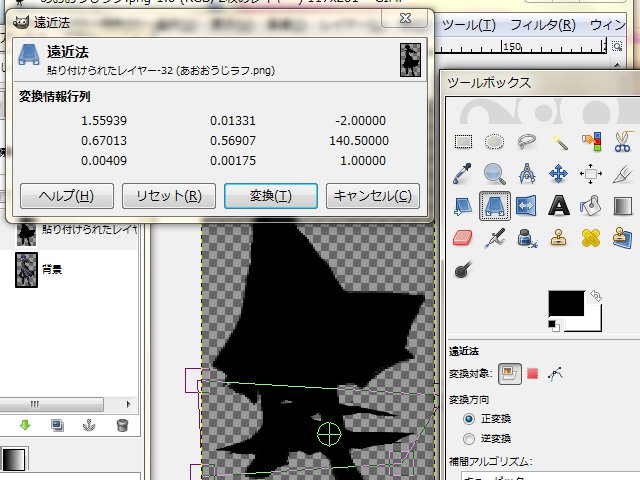Select the Measure compass tool
The width and height of the screenshot is (640, 480).
(527, 173)
